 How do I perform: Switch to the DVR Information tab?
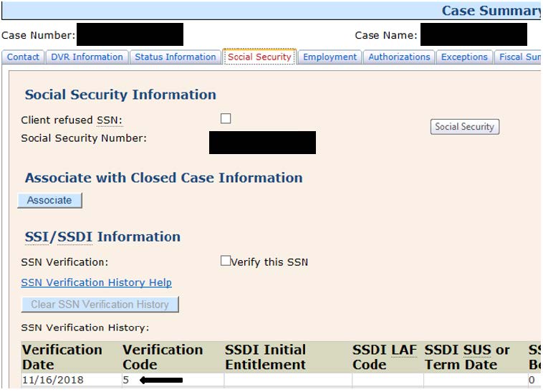point(87,57)
